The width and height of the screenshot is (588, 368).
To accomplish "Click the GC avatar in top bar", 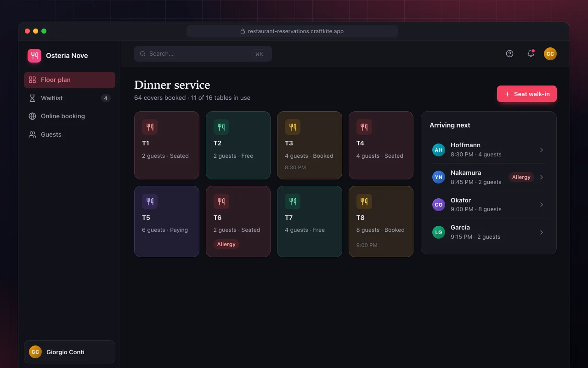I will pos(550,54).
